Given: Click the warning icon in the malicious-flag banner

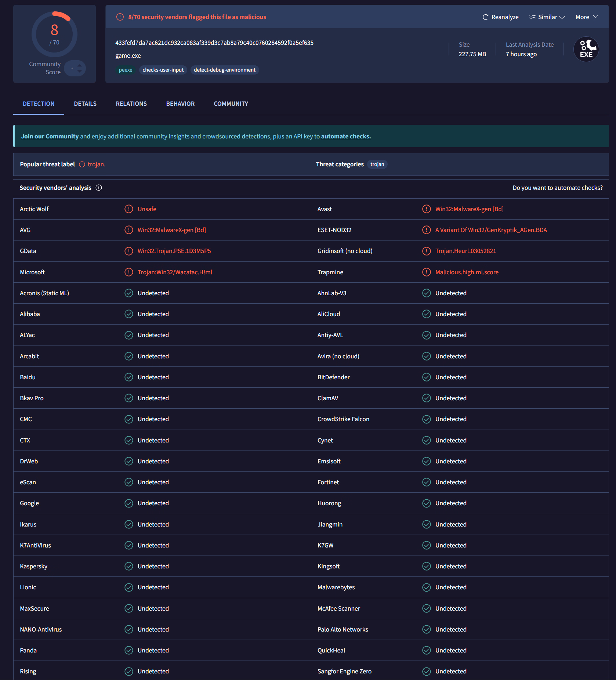Looking at the screenshot, I should pos(120,17).
